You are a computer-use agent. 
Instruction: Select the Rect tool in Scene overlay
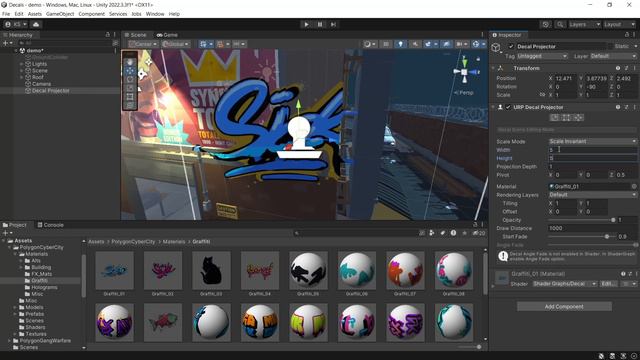click(x=130, y=96)
